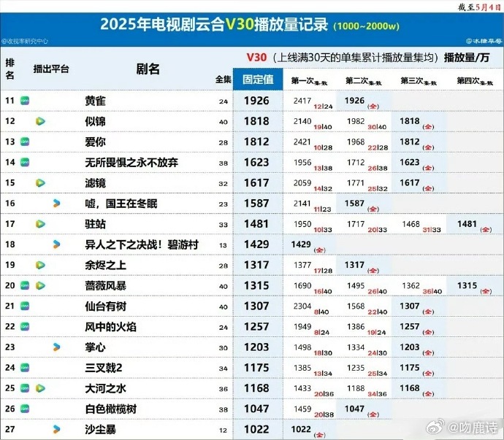This screenshot has width=504, height=440.
Task: Click the drama name 三叉戟2
Action: click(104, 368)
